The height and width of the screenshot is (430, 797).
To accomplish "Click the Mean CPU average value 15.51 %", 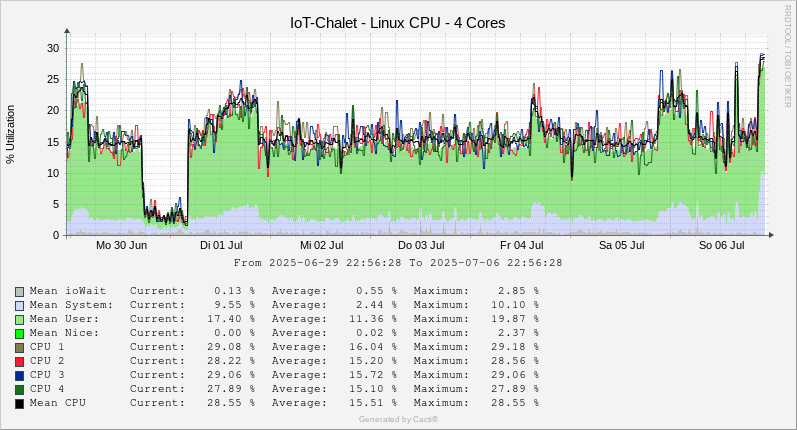I will point(373,403).
